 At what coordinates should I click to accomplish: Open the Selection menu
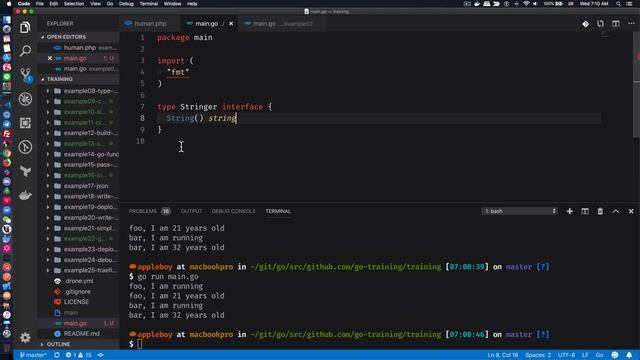point(74,4)
